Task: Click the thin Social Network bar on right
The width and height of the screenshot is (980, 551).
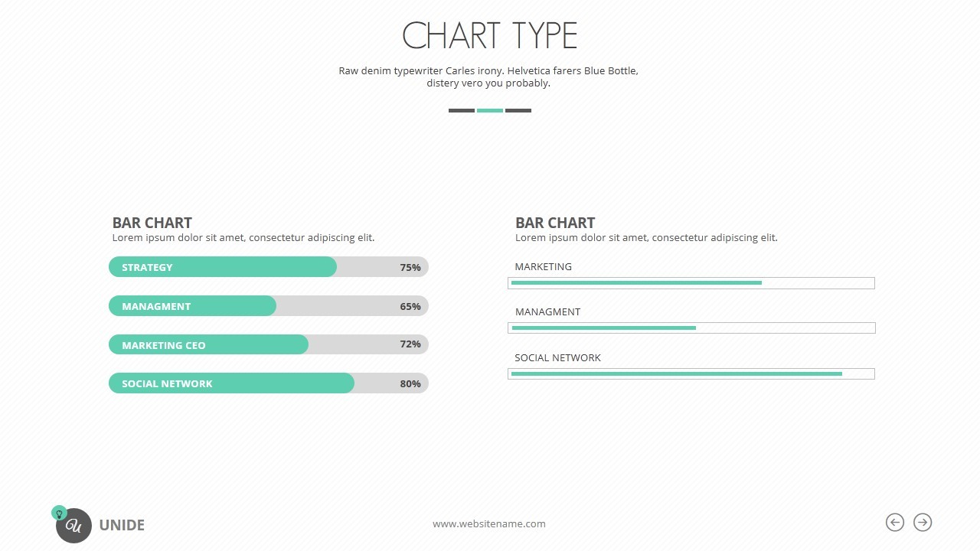Action: pyautogui.click(x=691, y=373)
